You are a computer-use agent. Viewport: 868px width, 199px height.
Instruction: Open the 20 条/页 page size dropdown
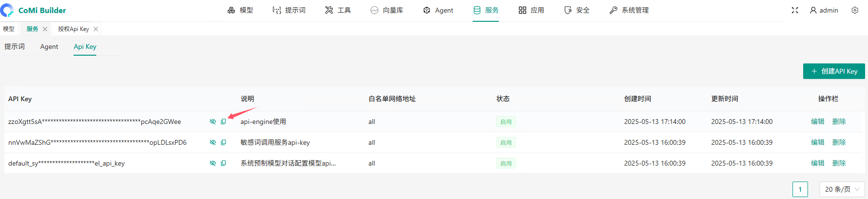[x=842, y=189]
